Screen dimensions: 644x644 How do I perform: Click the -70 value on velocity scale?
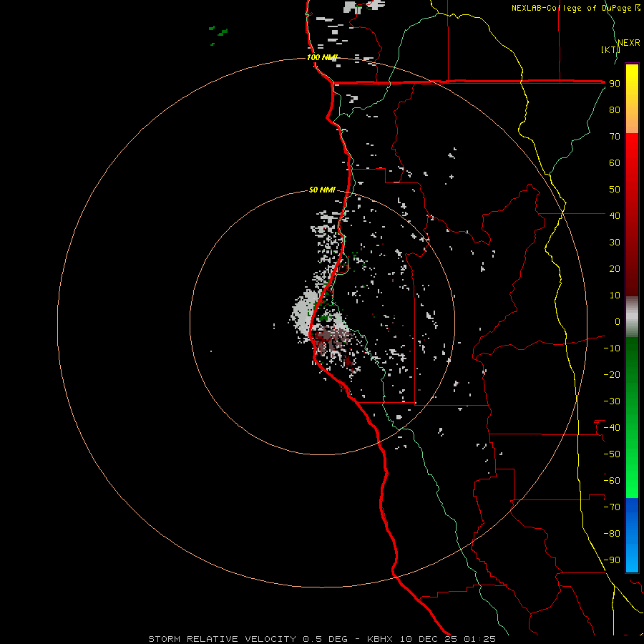612,507
